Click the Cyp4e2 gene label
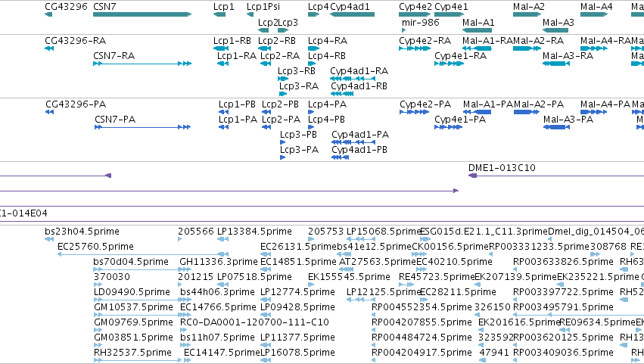The image size is (644, 364). tap(415, 7)
